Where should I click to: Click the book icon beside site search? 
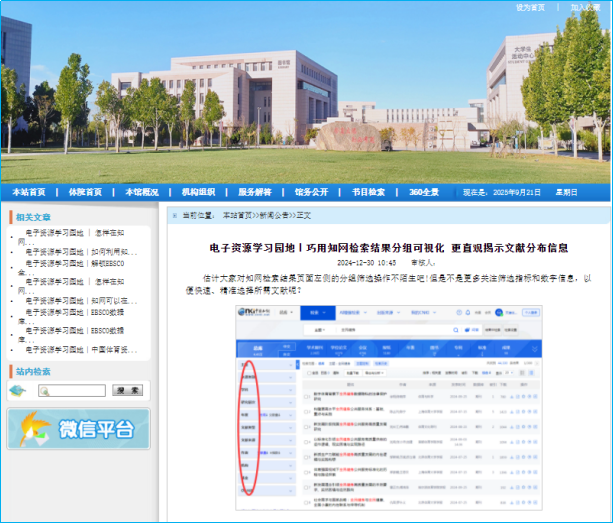pos(17,390)
